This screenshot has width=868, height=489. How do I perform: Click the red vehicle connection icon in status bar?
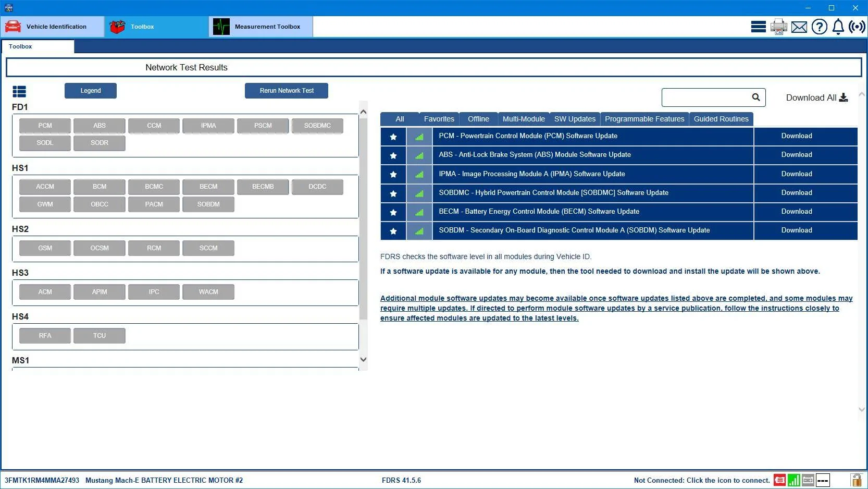click(779, 480)
